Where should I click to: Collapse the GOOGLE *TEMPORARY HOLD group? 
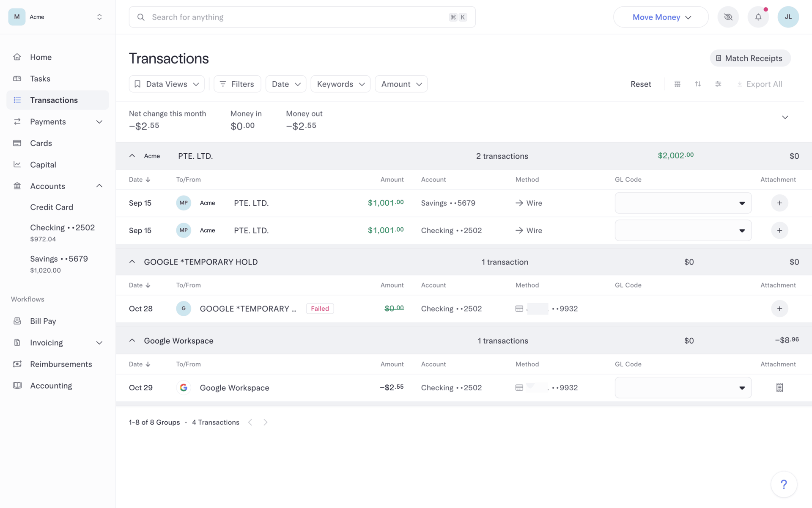tap(132, 262)
